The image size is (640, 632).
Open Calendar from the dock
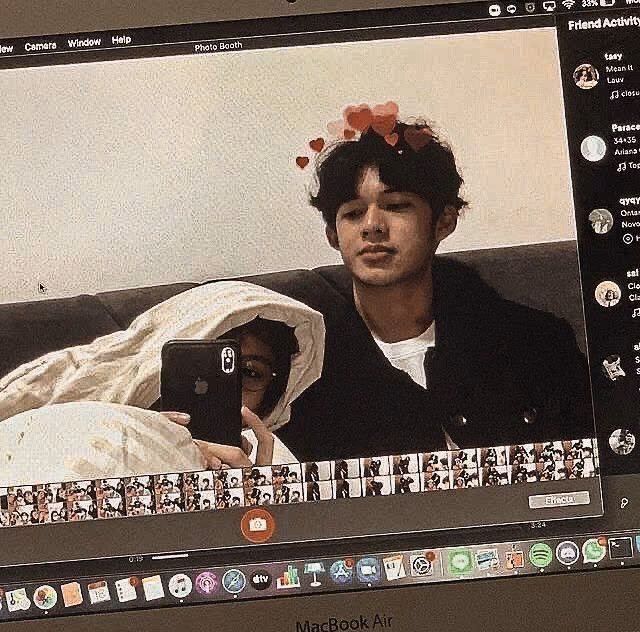(99, 592)
